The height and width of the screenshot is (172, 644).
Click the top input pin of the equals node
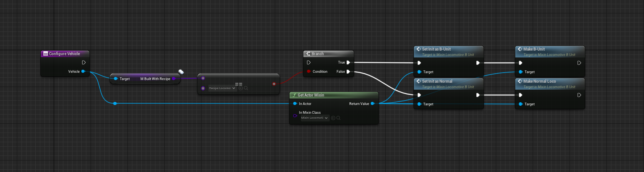[203, 78]
